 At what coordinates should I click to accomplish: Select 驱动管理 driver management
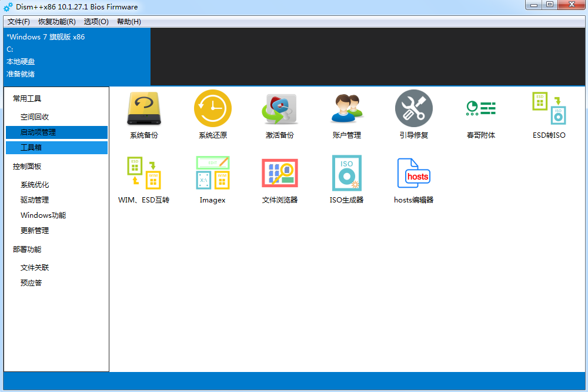[35, 200]
